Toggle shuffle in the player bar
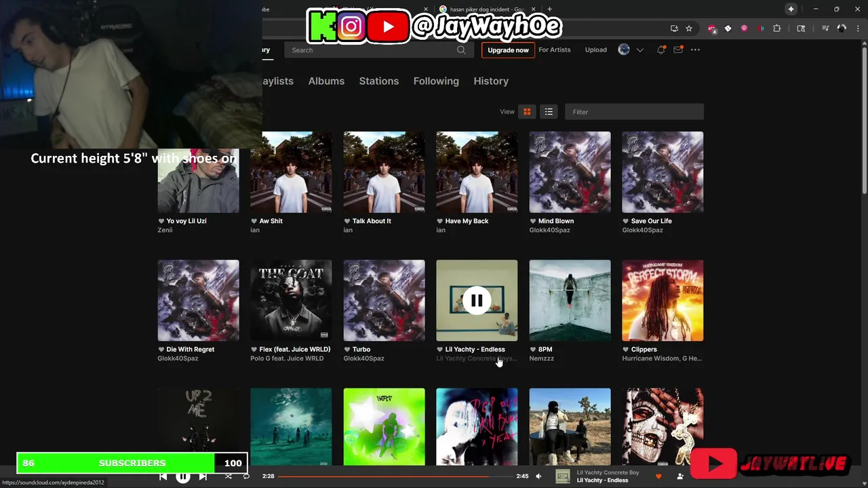 coord(228,476)
